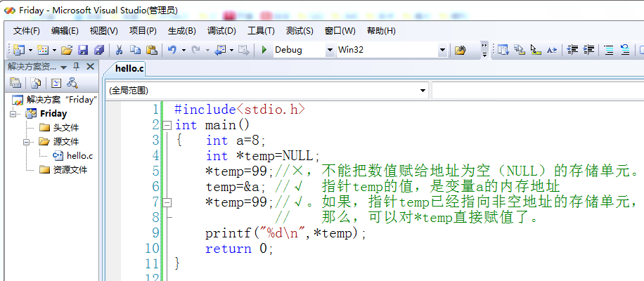
Task: Open the 视图(V) menu
Action: click(104, 31)
